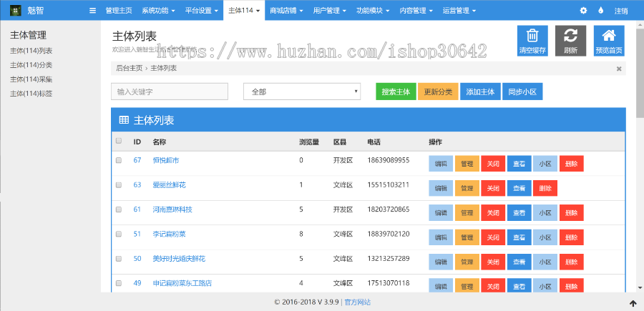Screen dimensions: 644x311
Task: Toggle the select-all checkbox in table header
Action: click(x=119, y=141)
